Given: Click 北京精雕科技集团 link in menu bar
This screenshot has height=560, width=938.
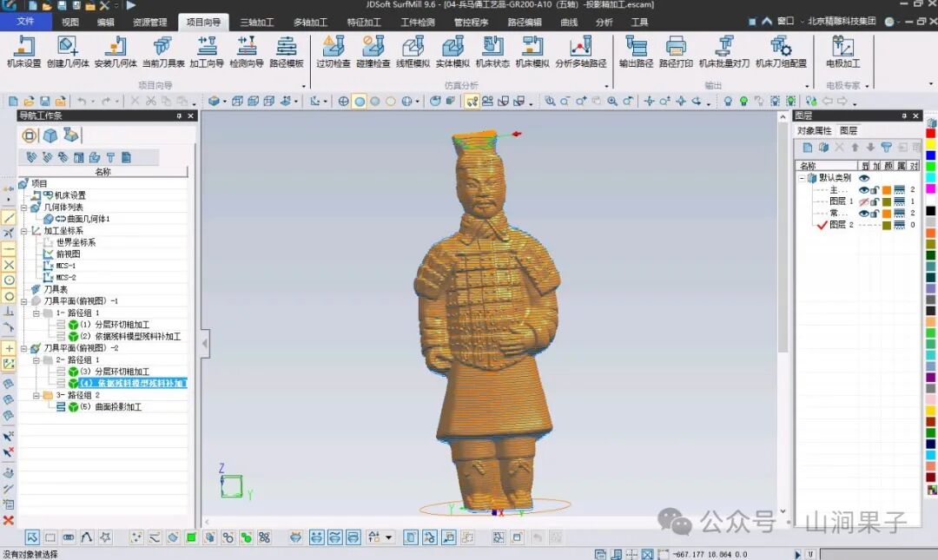Looking at the screenshot, I should click(x=842, y=21).
